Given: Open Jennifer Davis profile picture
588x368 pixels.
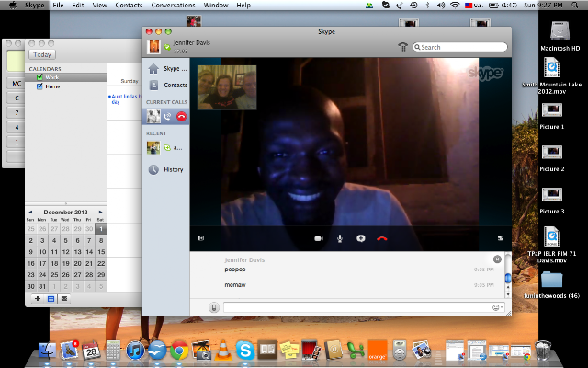Looking at the screenshot, I should click(x=153, y=47).
